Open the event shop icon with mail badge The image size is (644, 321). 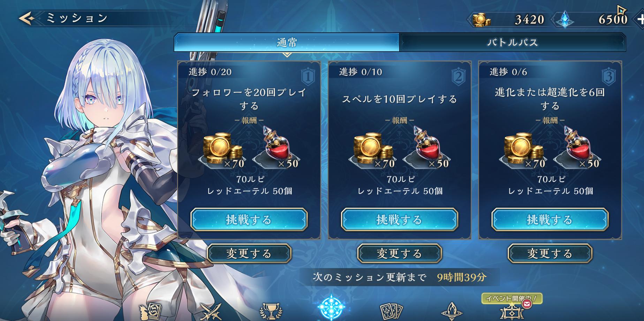pyautogui.click(x=511, y=310)
